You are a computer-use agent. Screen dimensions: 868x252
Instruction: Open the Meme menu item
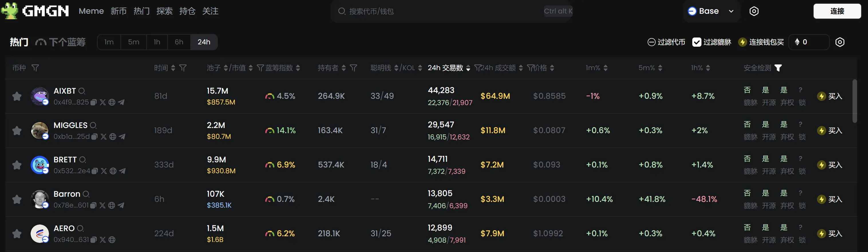[x=91, y=11]
